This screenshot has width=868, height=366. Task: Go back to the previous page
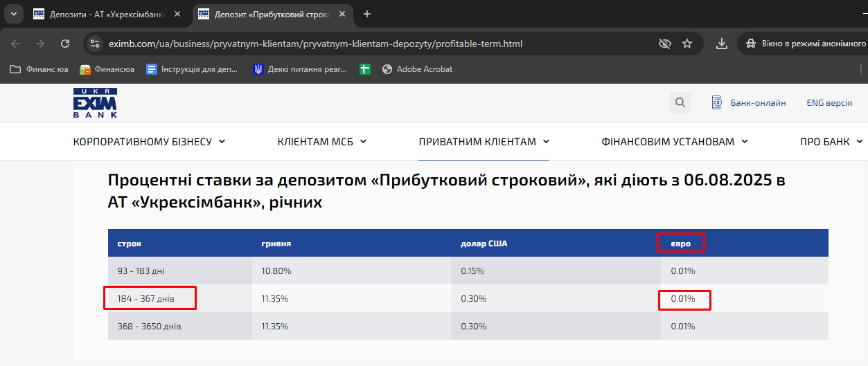pos(15,44)
